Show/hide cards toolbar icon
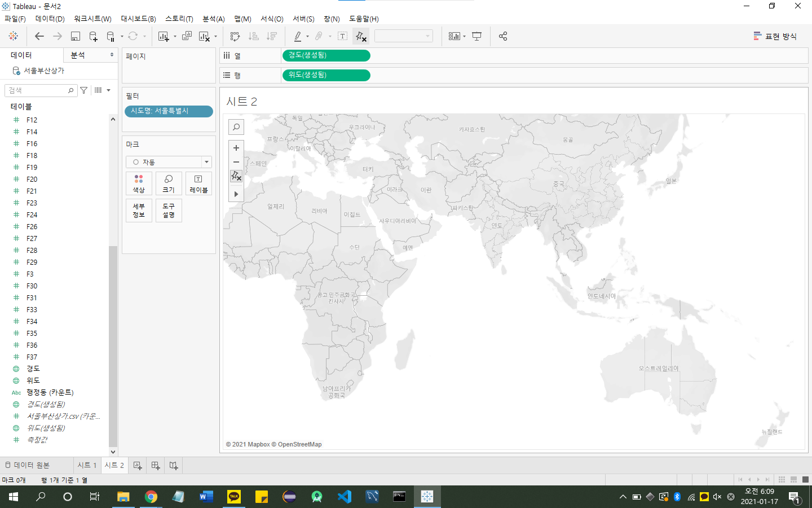The width and height of the screenshot is (812, 508). pos(454,36)
